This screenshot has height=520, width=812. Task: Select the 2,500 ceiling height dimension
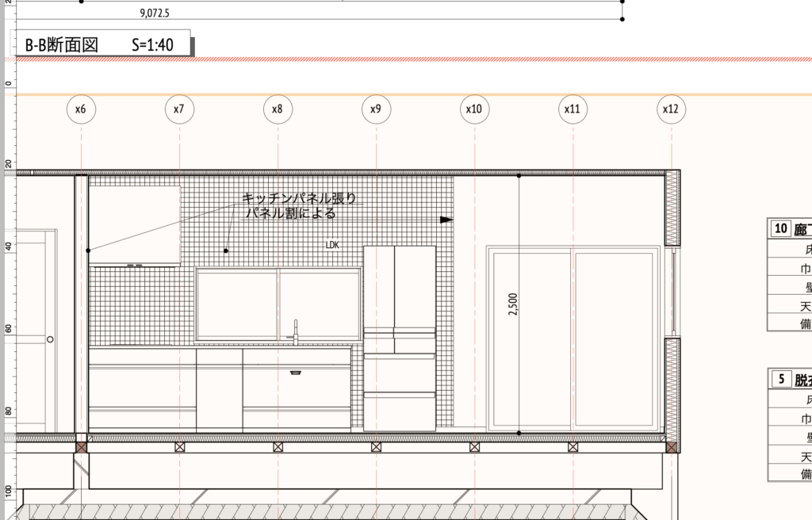[x=512, y=305]
